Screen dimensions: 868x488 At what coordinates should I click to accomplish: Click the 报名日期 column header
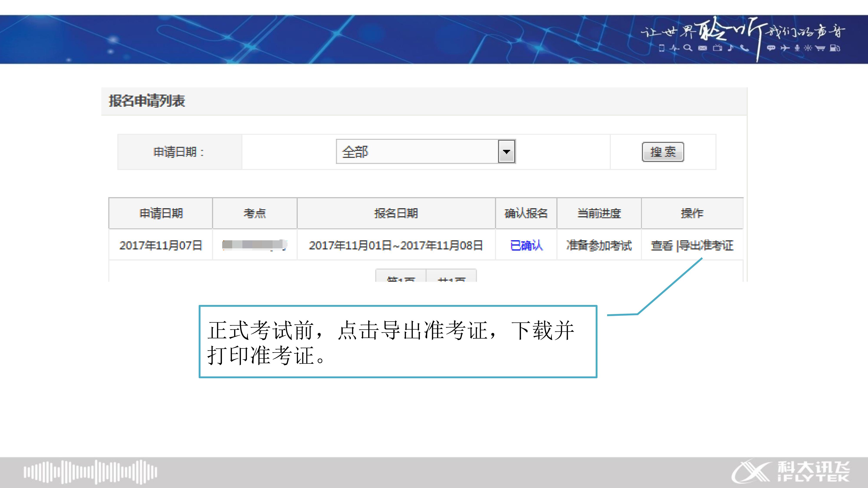pyautogui.click(x=396, y=213)
